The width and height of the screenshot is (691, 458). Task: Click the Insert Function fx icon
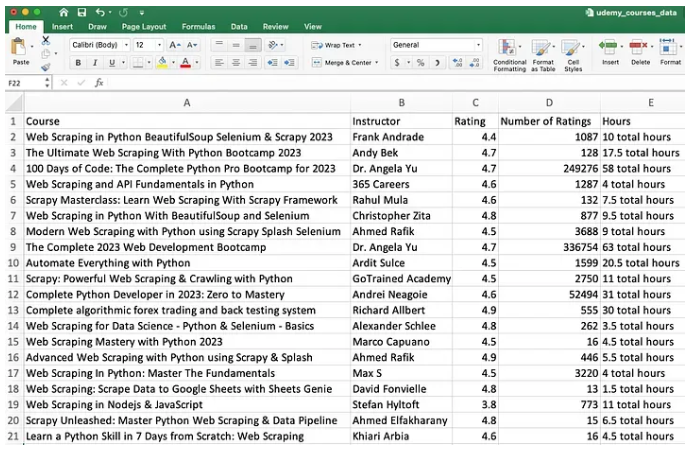pos(99,83)
